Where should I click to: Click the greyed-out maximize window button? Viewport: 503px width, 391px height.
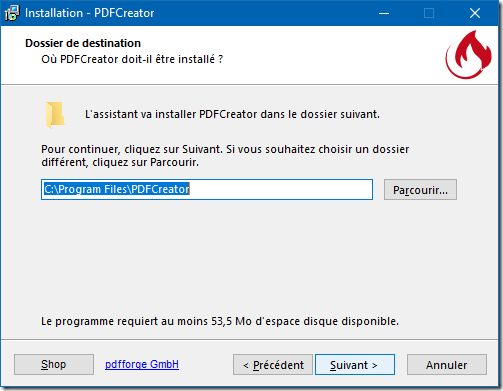pyautogui.click(x=429, y=13)
